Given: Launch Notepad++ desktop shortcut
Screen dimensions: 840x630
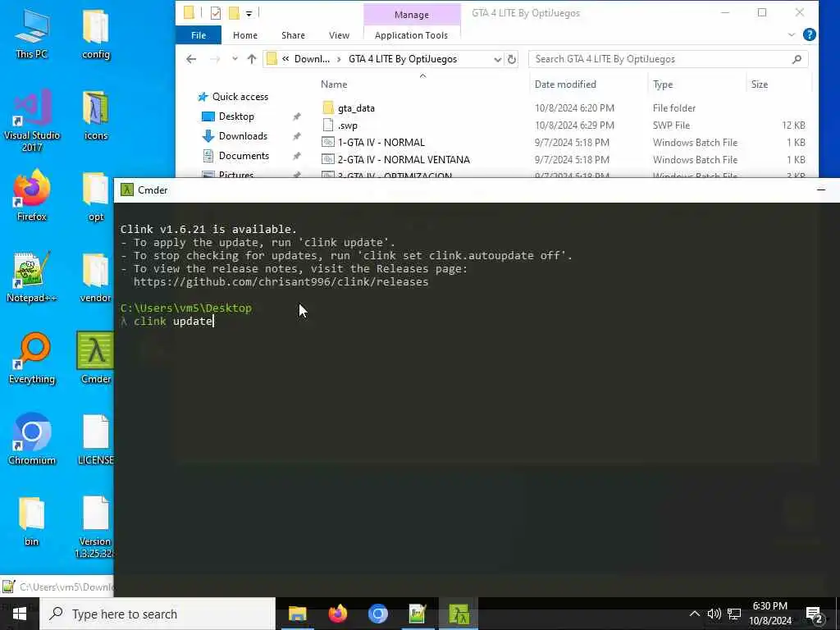Looking at the screenshot, I should coord(32,277).
